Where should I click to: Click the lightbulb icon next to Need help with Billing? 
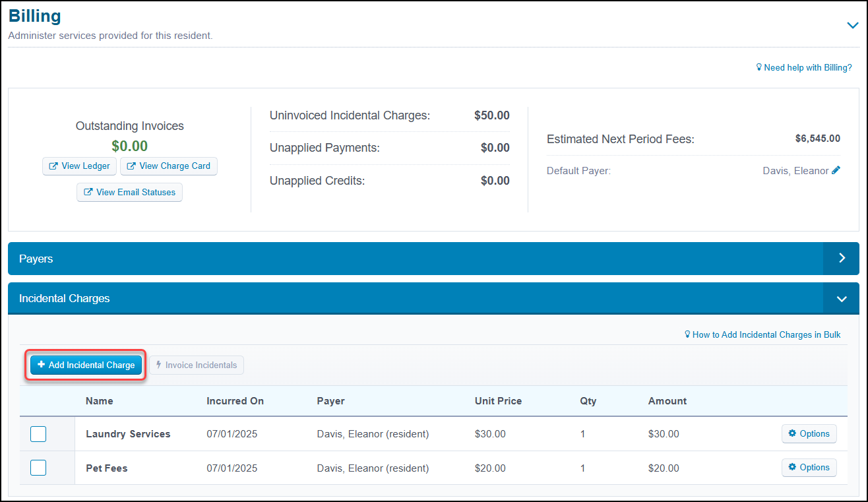click(x=759, y=67)
